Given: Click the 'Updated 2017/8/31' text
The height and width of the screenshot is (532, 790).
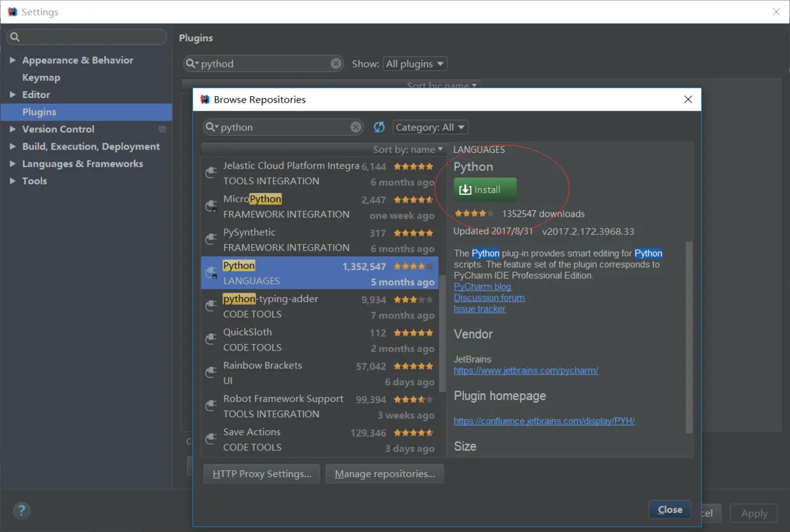Looking at the screenshot, I should [494, 231].
